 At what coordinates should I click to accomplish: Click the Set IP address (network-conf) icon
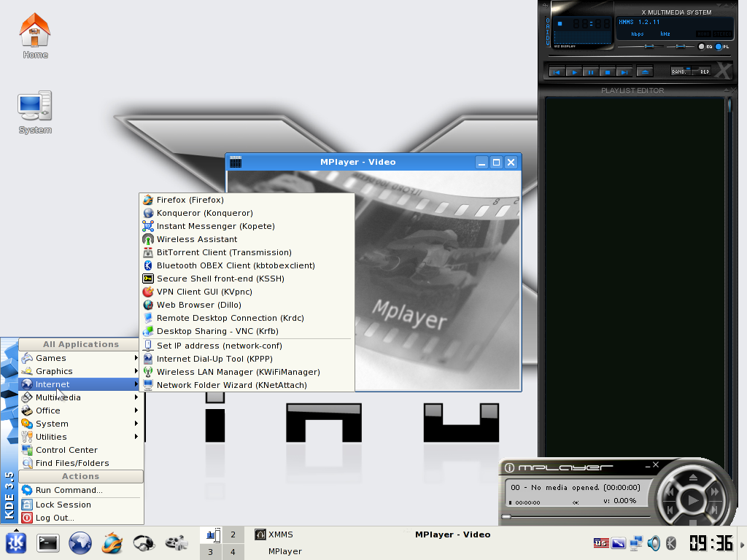[x=148, y=346]
